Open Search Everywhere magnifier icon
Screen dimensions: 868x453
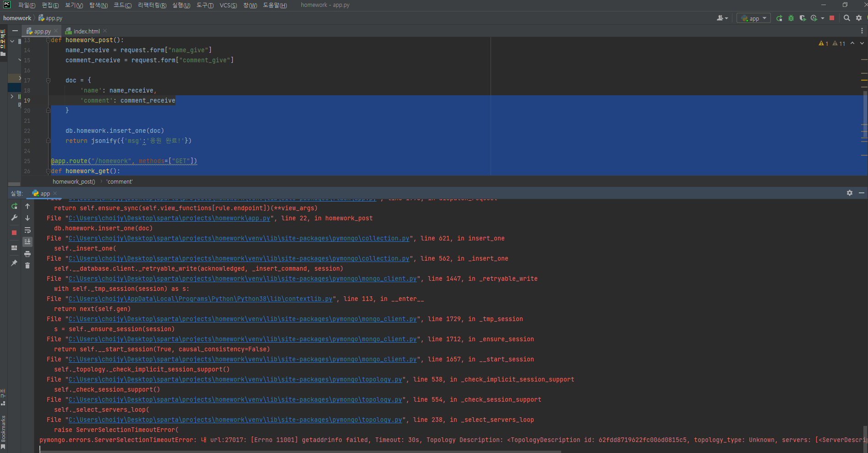point(847,18)
